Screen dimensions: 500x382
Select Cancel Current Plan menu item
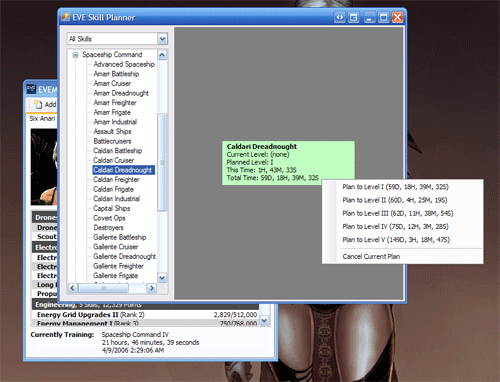coord(371,256)
